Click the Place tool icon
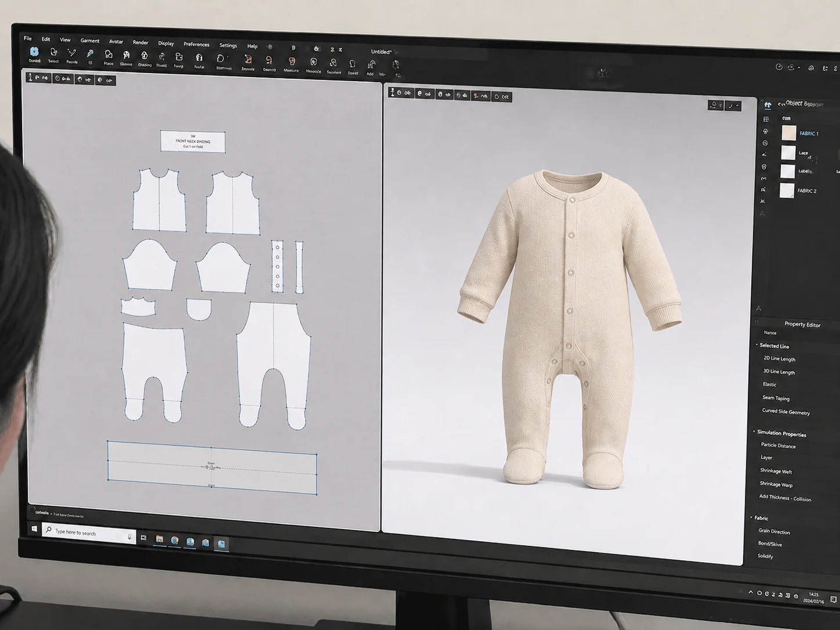840x630 pixels. (108, 55)
